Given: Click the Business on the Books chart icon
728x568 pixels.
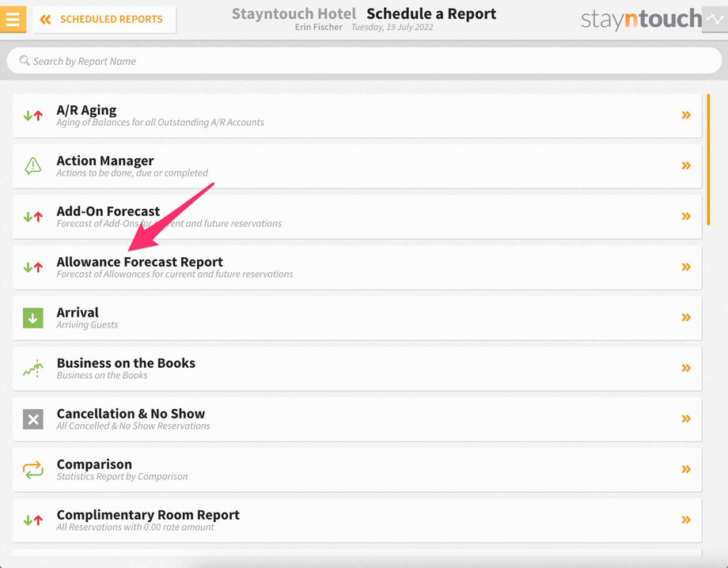Looking at the screenshot, I should pos(33,369).
